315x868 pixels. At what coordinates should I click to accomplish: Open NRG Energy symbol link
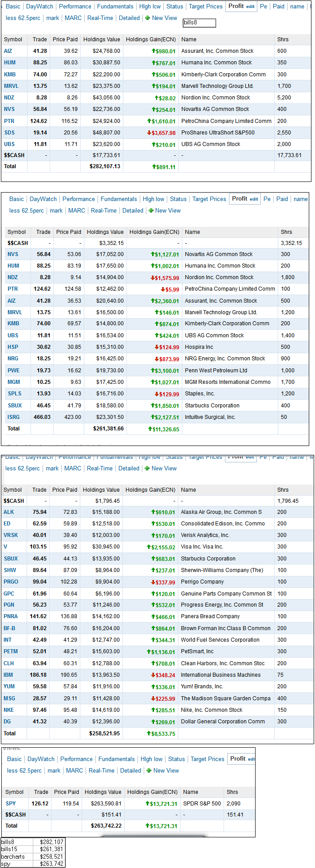[13, 358]
